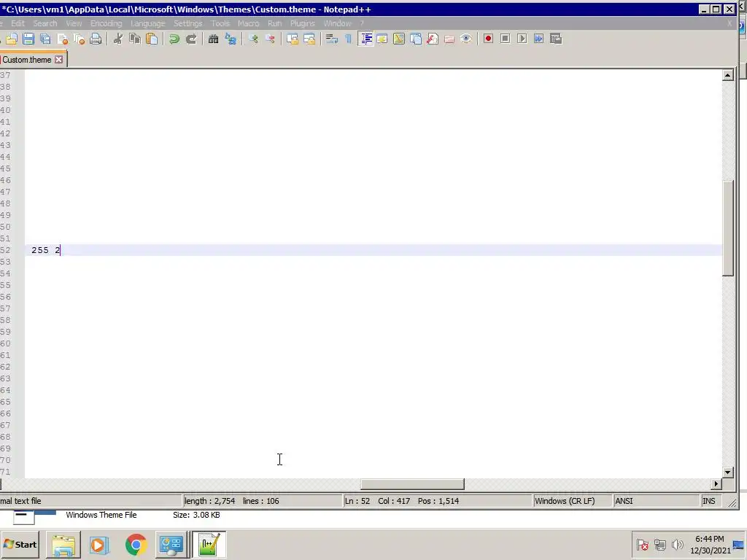Show the Document Map panel icon

[399, 39]
